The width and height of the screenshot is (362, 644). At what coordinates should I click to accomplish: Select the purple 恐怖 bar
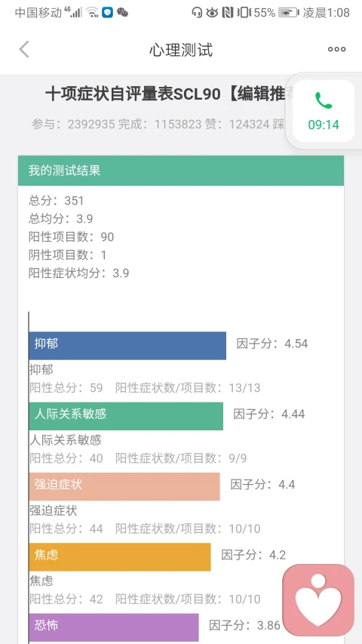[x=114, y=627]
